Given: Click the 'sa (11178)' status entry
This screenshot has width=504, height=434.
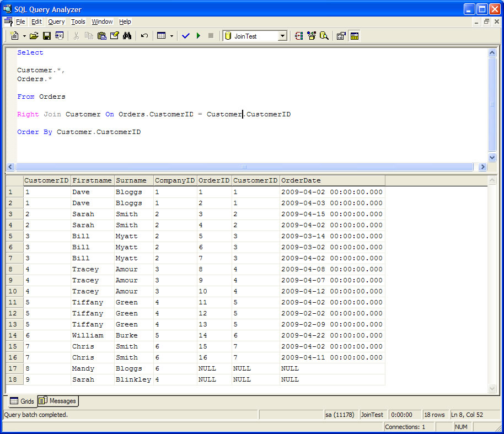Looking at the screenshot, I should tap(340, 415).
